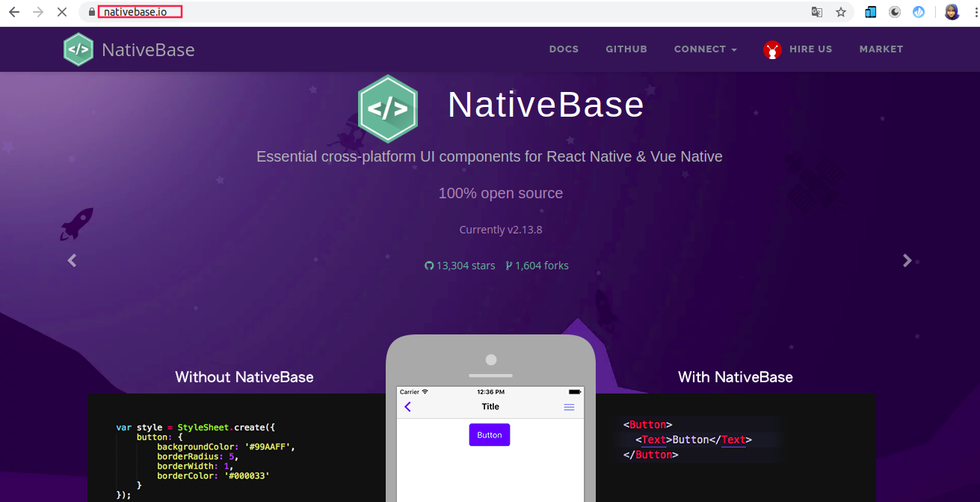Image resolution: width=980 pixels, height=502 pixels.
Task: Click the borderColor '#000033' code line
Action: [x=213, y=476]
